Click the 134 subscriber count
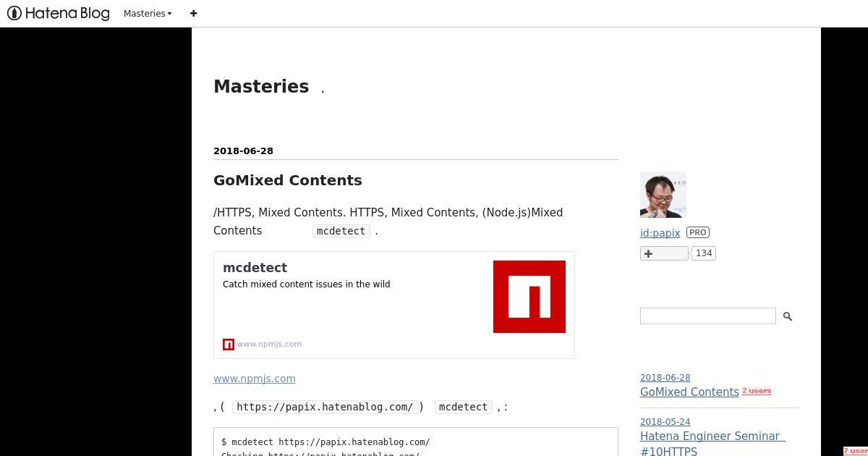This screenshot has width=868, height=456. [704, 253]
